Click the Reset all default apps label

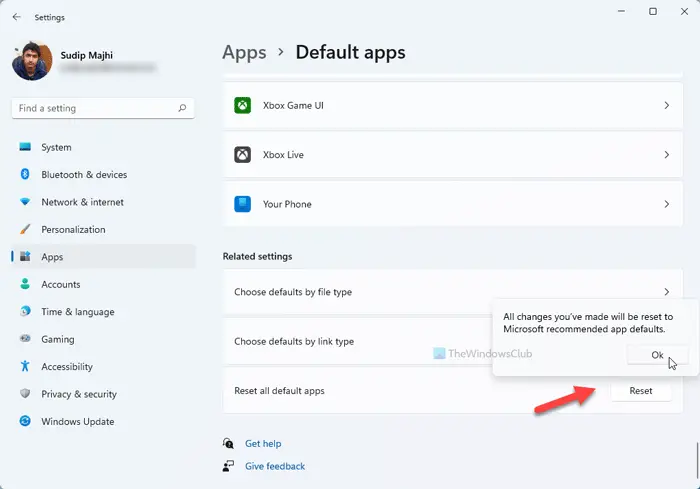279,391
